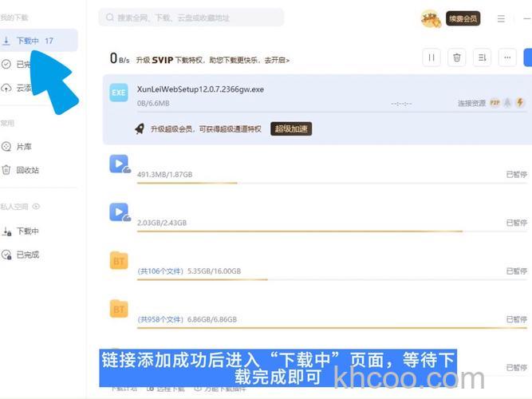
Task: Open the (共958个文件) file list link
Action: (160, 319)
